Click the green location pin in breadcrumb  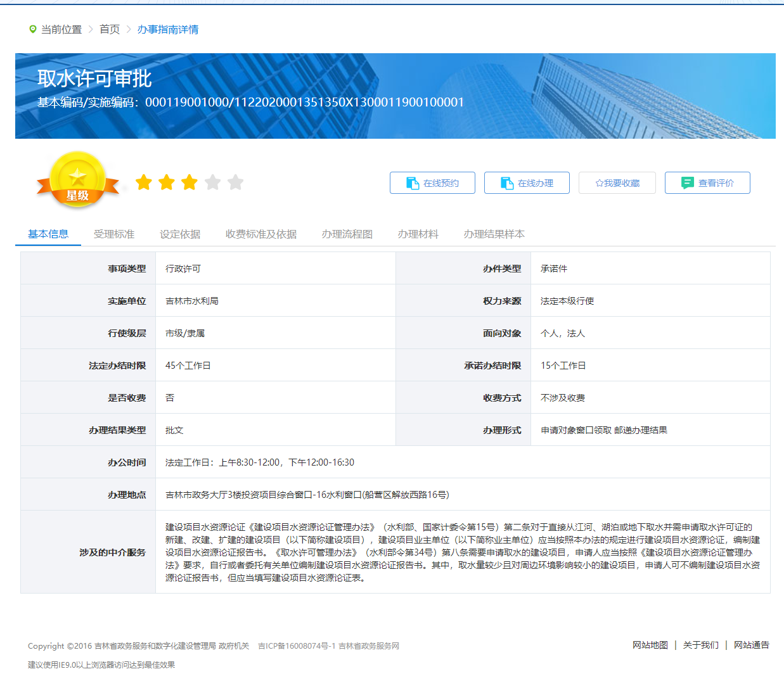pyautogui.click(x=30, y=29)
